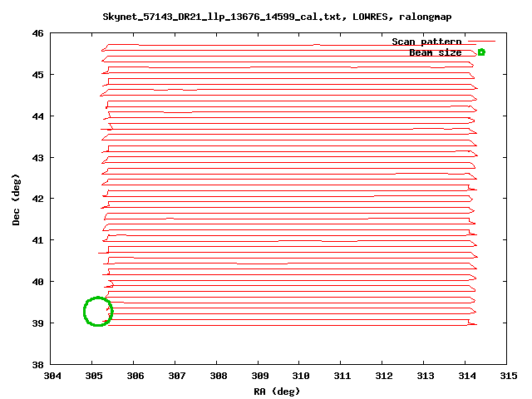This screenshot has width=532, height=399.
Task: Click the Dec axis tick label 40
Action: [38, 282]
